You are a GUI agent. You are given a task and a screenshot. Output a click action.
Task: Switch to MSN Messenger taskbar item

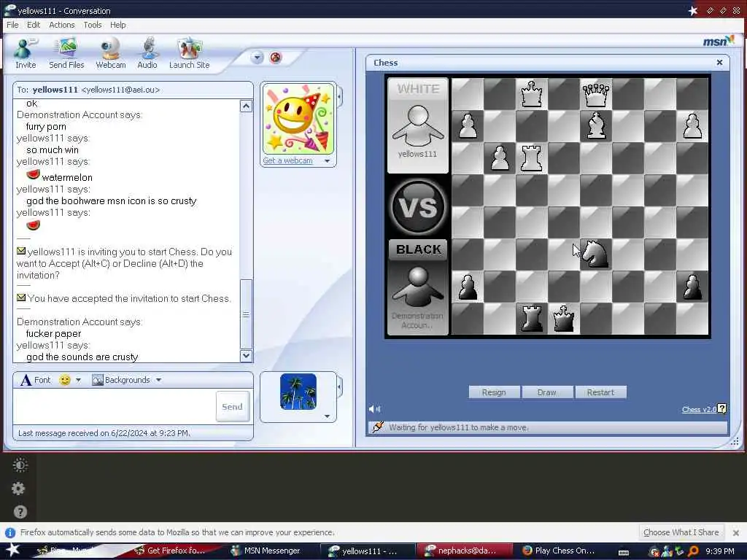pyautogui.click(x=268, y=551)
